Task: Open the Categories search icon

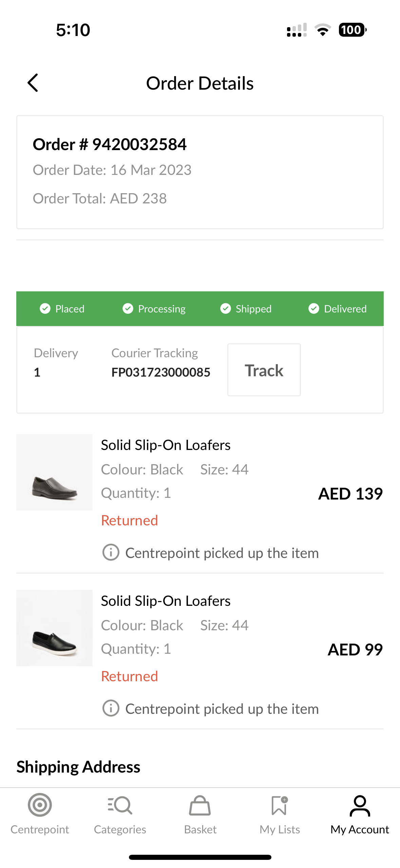Action: tap(120, 805)
